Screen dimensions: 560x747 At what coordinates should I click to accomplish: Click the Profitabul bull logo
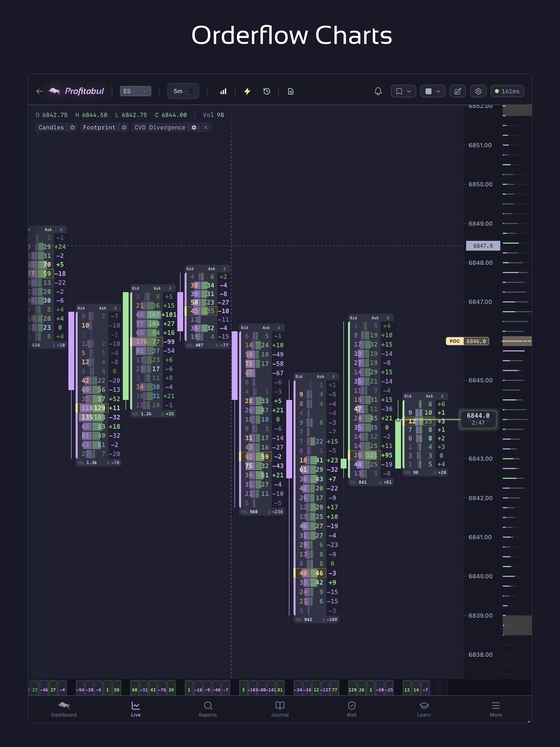tap(55, 91)
